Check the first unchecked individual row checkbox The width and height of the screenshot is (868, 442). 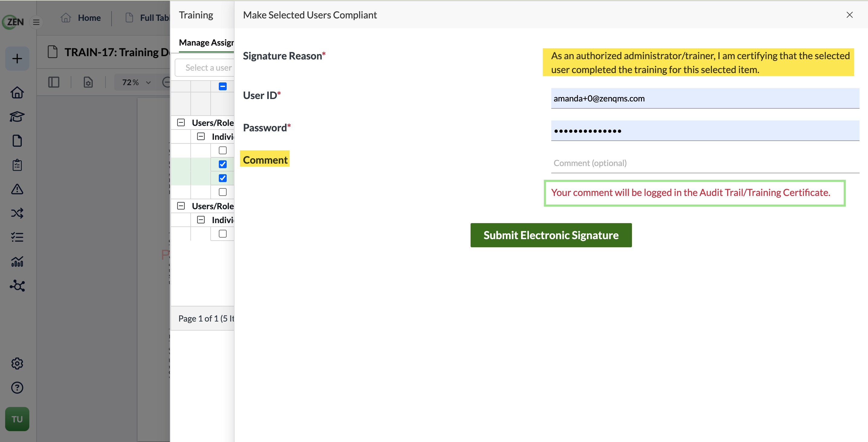pyautogui.click(x=223, y=150)
